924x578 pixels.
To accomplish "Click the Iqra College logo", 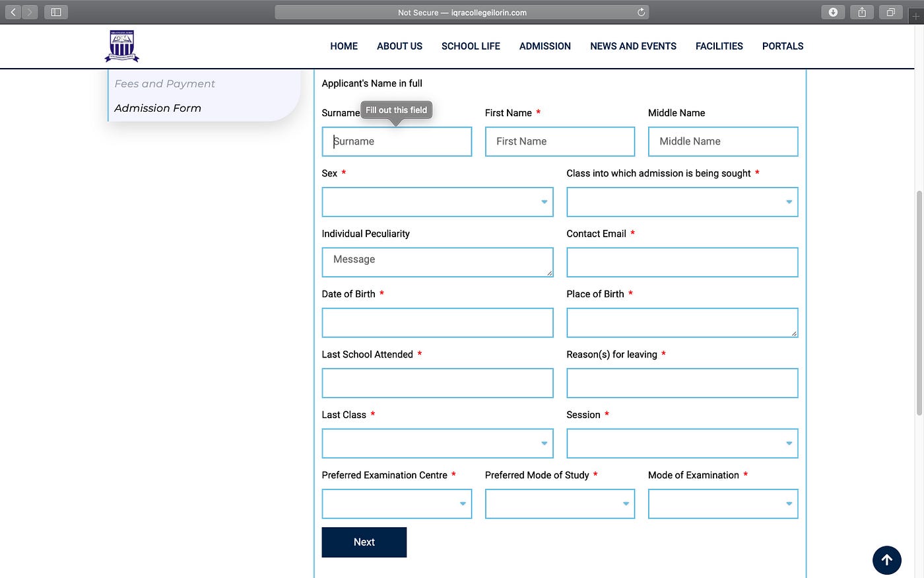I will tap(122, 46).
